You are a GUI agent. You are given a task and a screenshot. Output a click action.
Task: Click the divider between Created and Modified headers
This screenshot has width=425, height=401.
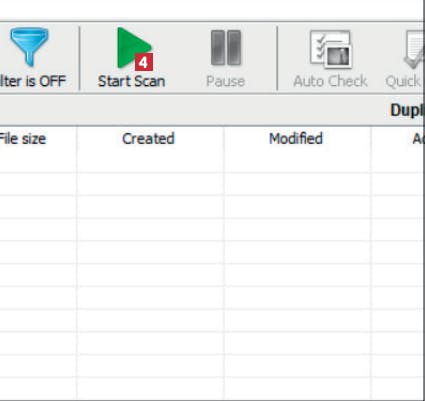pyautogui.click(x=224, y=139)
